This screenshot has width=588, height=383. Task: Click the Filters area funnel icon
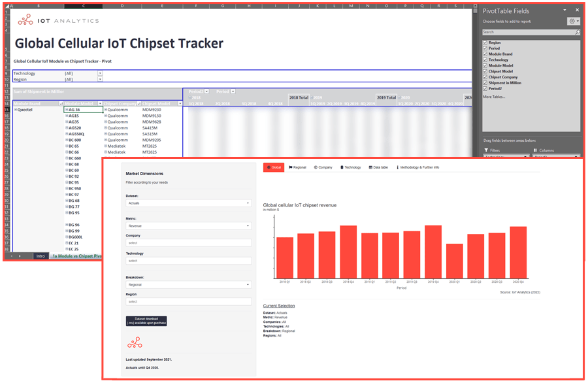[x=486, y=150]
